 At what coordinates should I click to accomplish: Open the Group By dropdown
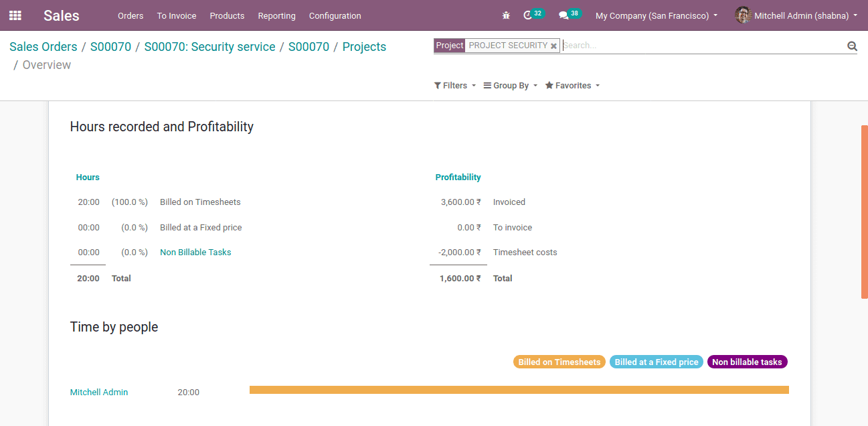(x=511, y=86)
